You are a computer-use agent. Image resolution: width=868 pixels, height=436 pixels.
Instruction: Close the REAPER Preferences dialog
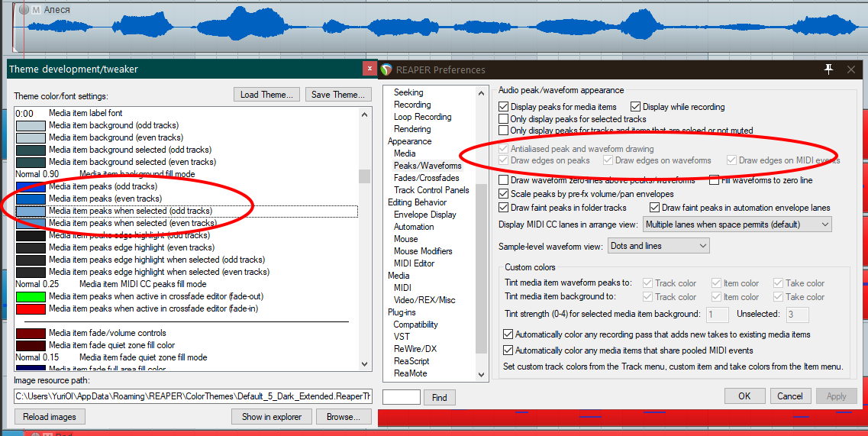click(x=851, y=69)
